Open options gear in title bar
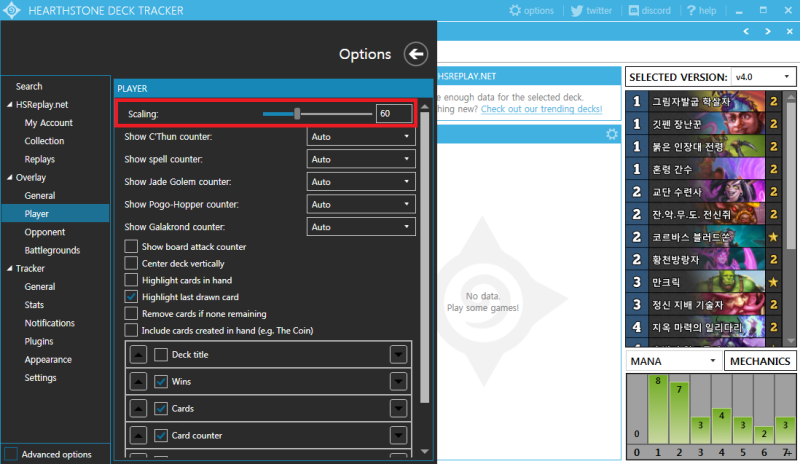This screenshot has height=464, width=800. pyautogui.click(x=532, y=11)
